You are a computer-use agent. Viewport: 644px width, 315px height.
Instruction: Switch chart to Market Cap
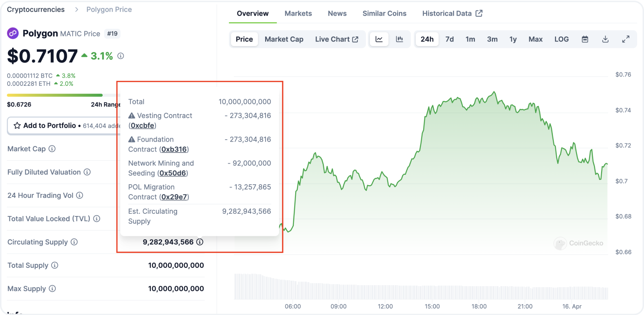284,39
